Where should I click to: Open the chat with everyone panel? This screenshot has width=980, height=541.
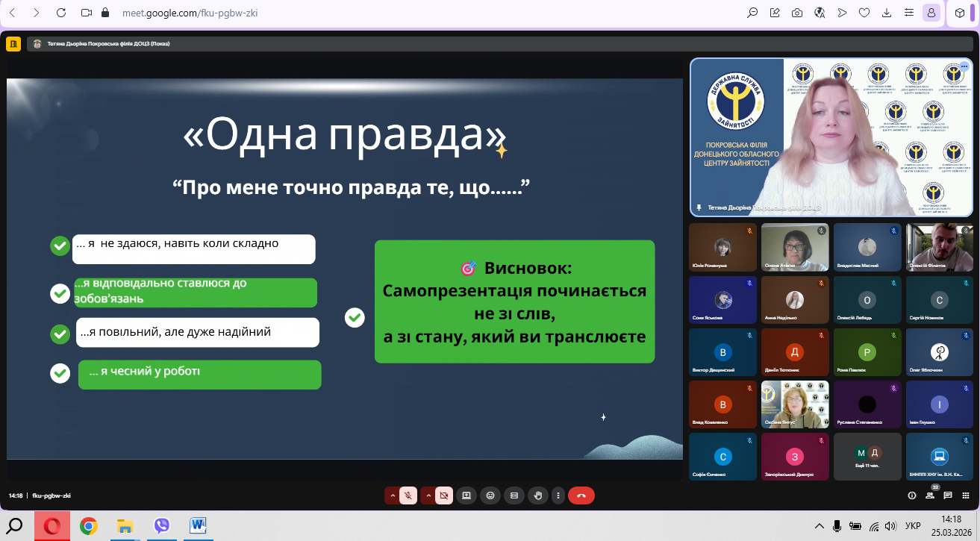[948, 495]
